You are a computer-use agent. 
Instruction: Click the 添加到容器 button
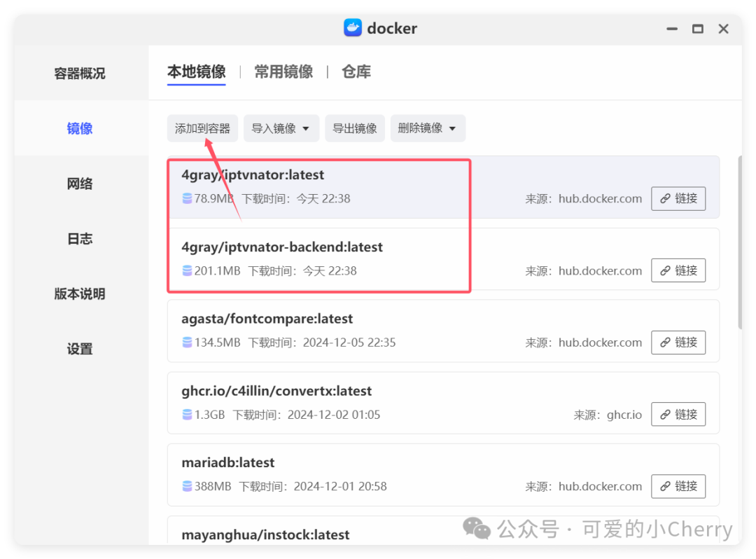202,128
